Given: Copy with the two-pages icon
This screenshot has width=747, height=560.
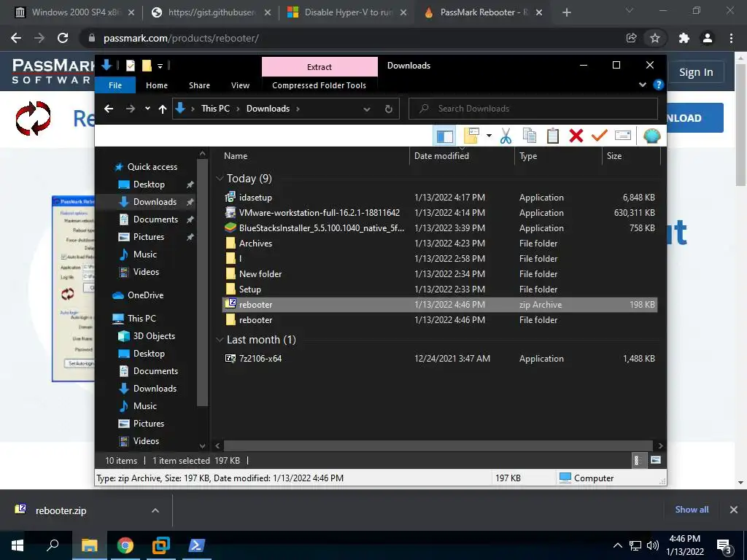Looking at the screenshot, I should click(x=530, y=136).
